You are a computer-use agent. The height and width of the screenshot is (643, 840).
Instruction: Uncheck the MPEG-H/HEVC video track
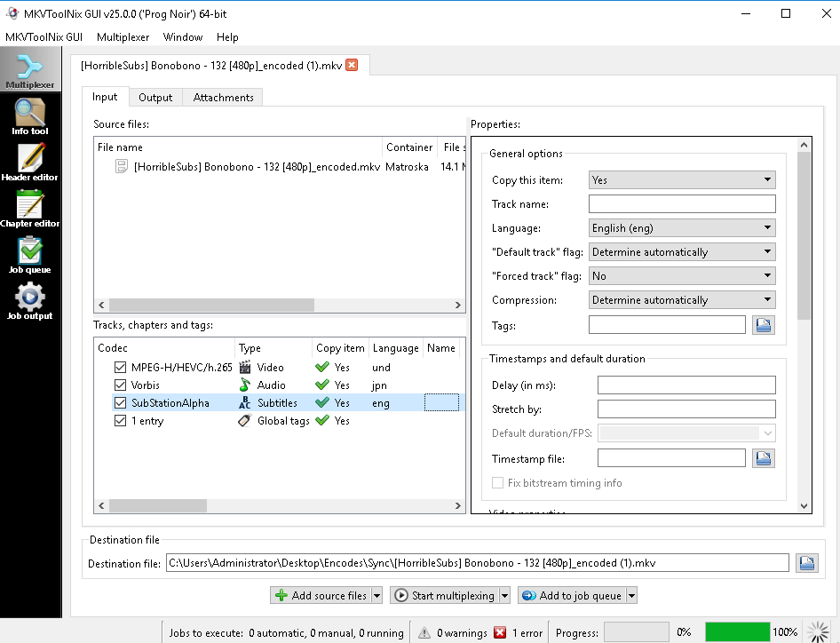pos(120,368)
